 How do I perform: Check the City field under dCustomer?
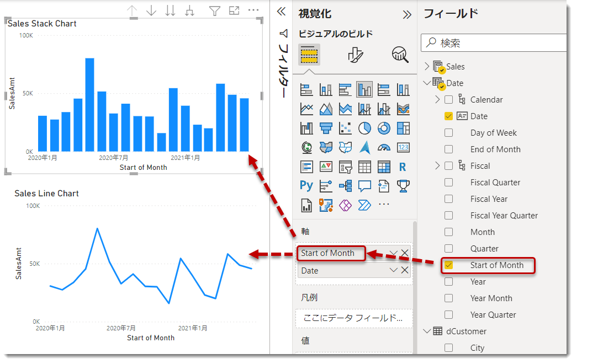click(x=448, y=348)
